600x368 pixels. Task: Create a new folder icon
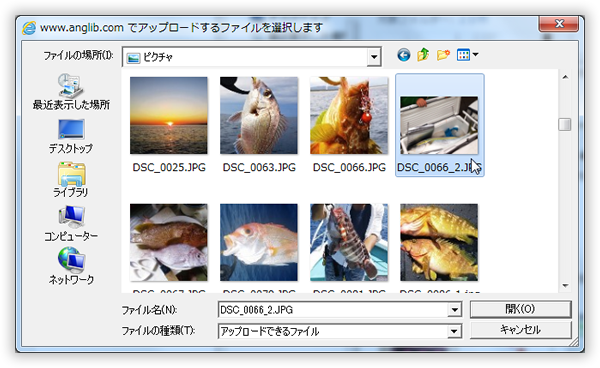(x=443, y=55)
